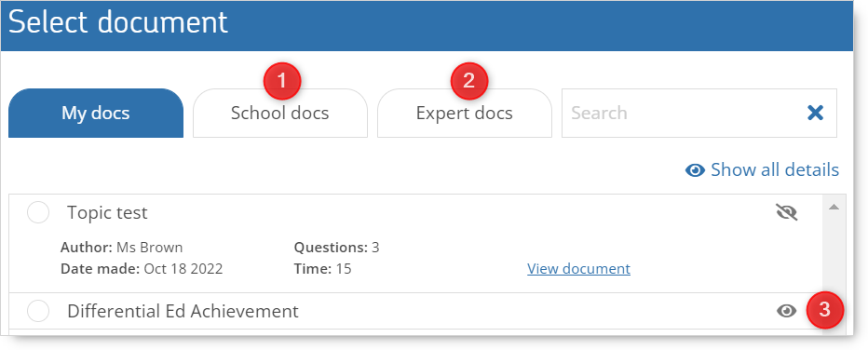This screenshot has width=868, height=350.
Task: Show details for Differential Ed Achievement
Action: tap(786, 311)
